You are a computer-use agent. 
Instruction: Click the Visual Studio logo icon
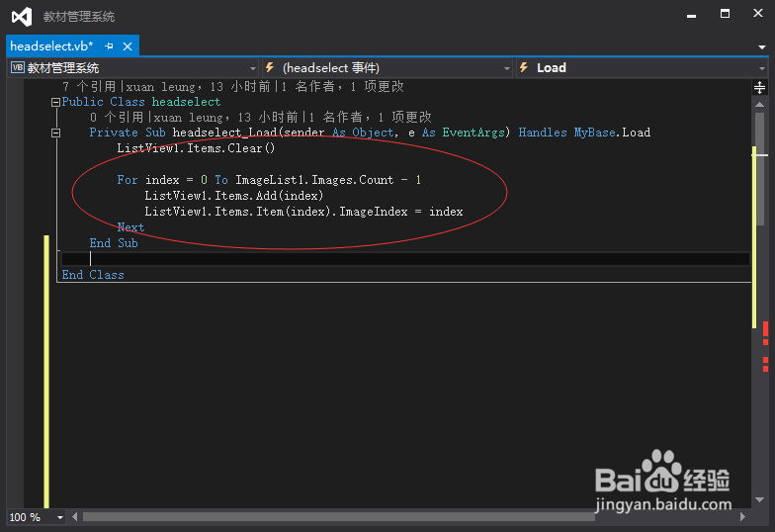point(22,17)
